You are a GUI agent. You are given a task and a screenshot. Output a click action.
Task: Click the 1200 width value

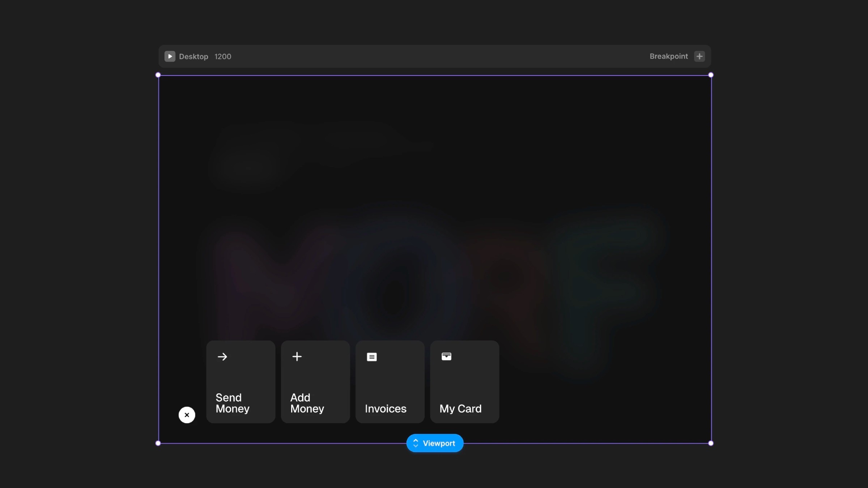pos(223,56)
